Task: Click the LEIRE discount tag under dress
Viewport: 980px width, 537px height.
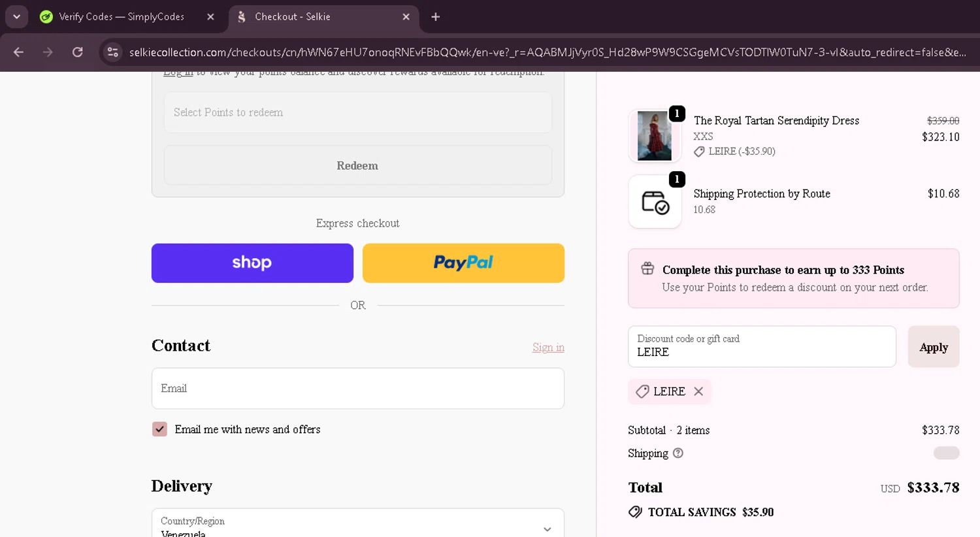Action: coord(734,152)
